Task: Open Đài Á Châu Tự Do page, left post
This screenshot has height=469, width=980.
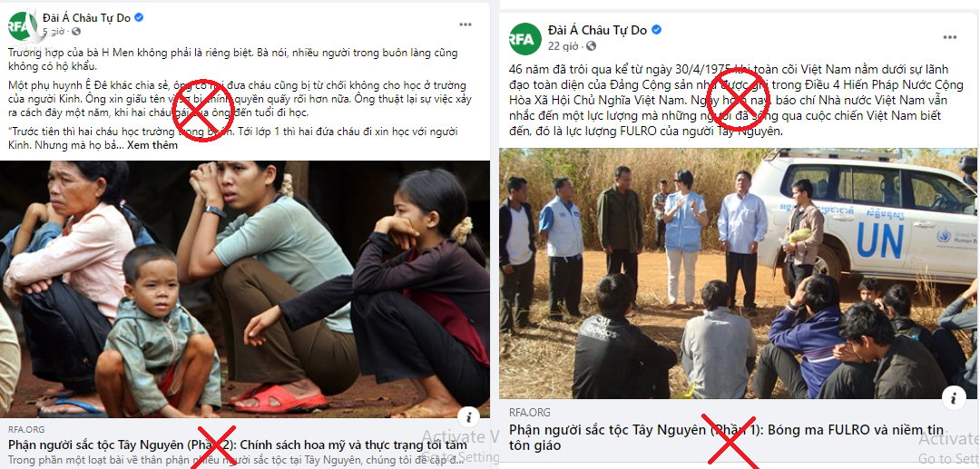Action: pos(86,17)
